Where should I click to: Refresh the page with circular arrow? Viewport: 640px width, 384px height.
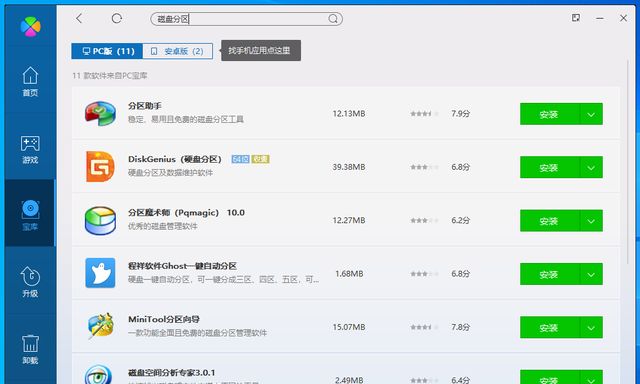[x=117, y=18]
